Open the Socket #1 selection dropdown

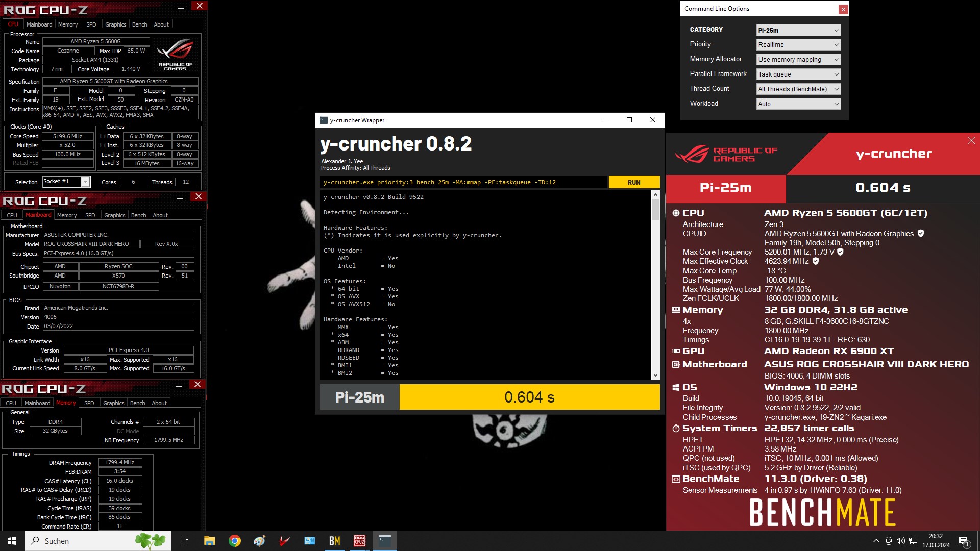(x=66, y=182)
